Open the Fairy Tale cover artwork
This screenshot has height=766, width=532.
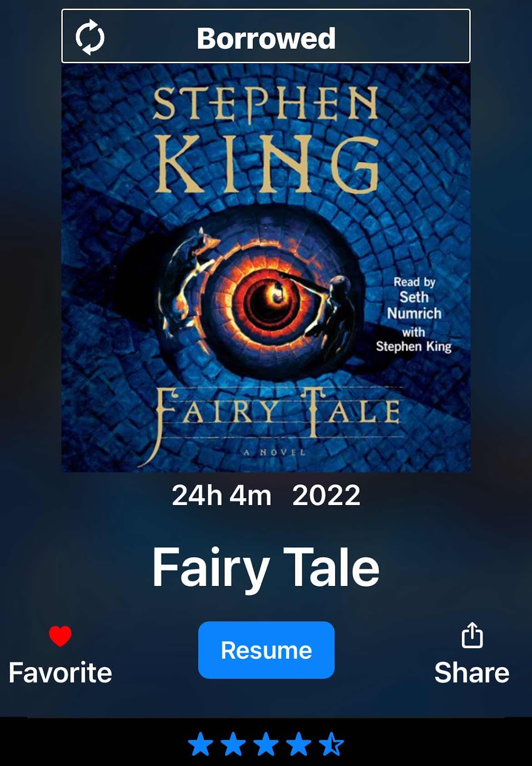coord(266,268)
